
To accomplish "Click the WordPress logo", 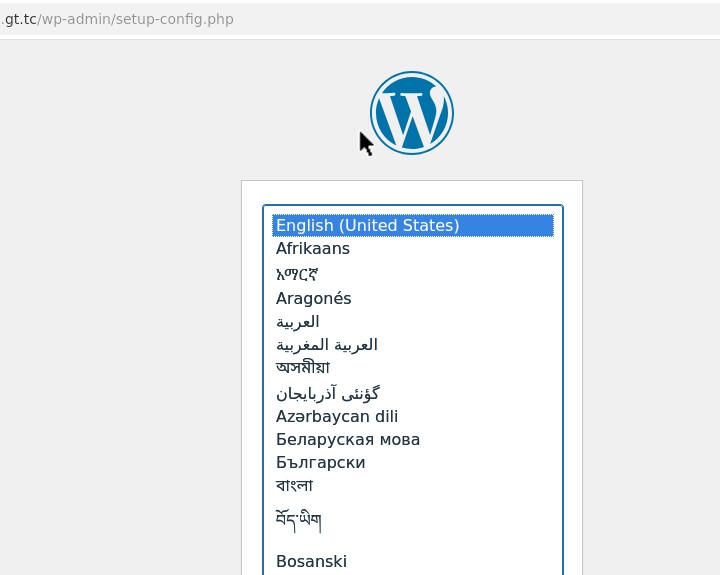I will click(412, 113).
